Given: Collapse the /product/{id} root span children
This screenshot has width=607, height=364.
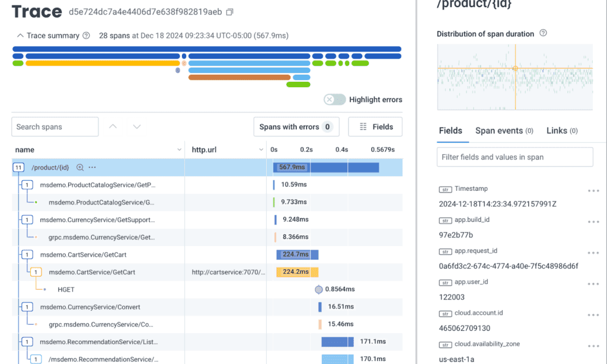Looking at the screenshot, I should pyautogui.click(x=18, y=168).
